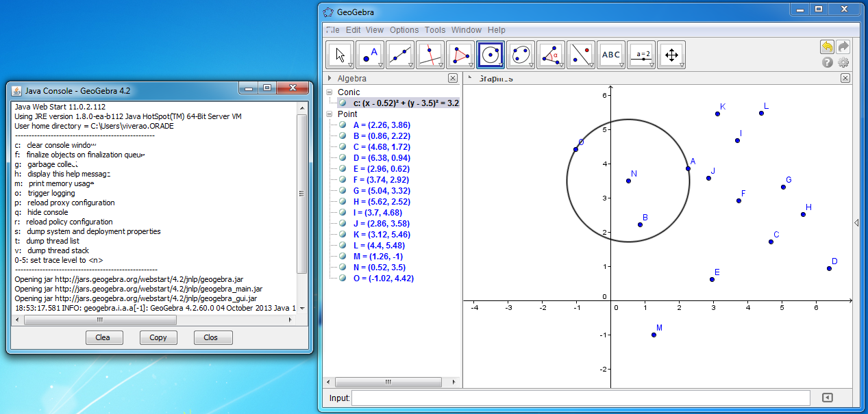Click the Undo arrow icon

tap(827, 47)
